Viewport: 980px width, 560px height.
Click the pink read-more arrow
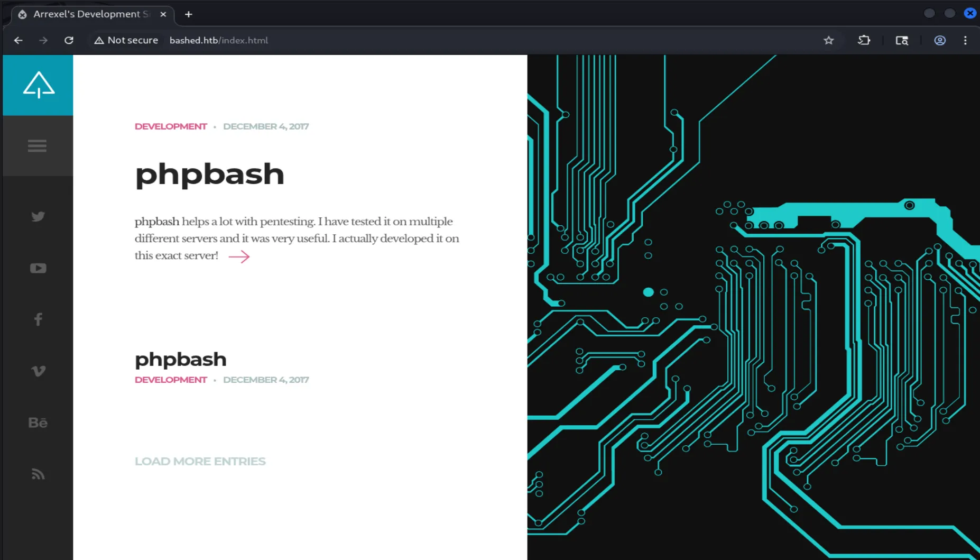coord(239,256)
